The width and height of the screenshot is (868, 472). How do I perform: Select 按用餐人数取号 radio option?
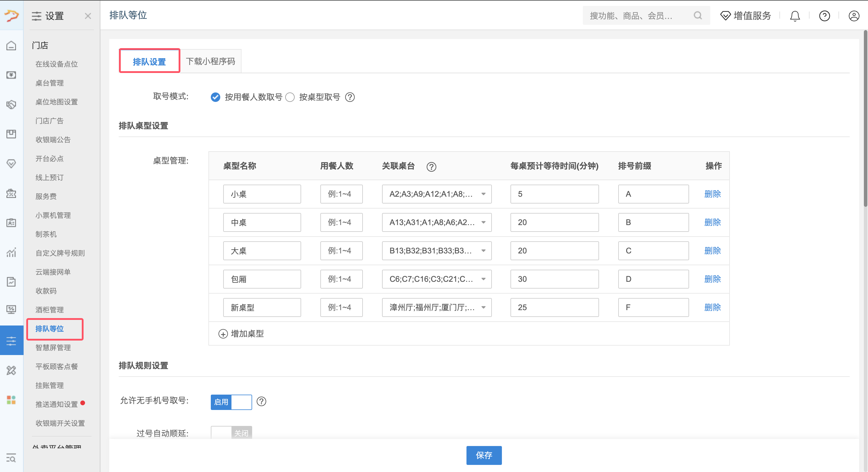(x=215, y=97)
